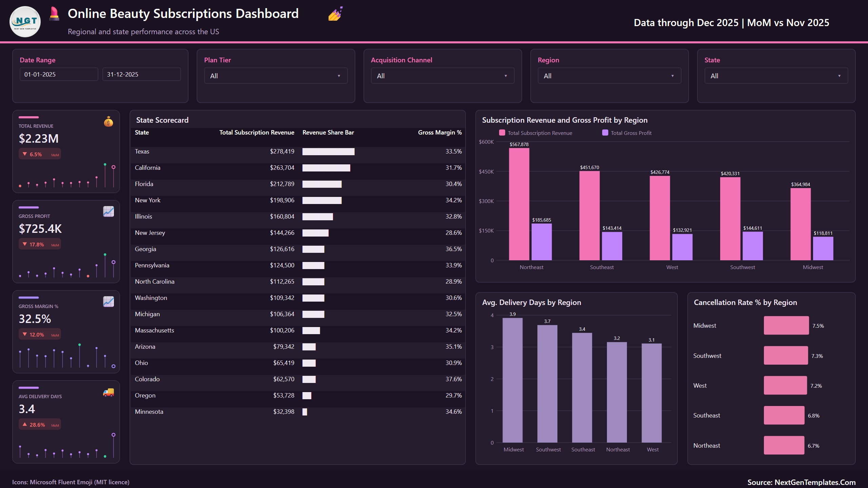This screenshot has height=488, width=868.
Task: Click the Total Revenue value $2.23M
Action: (39, 139)
